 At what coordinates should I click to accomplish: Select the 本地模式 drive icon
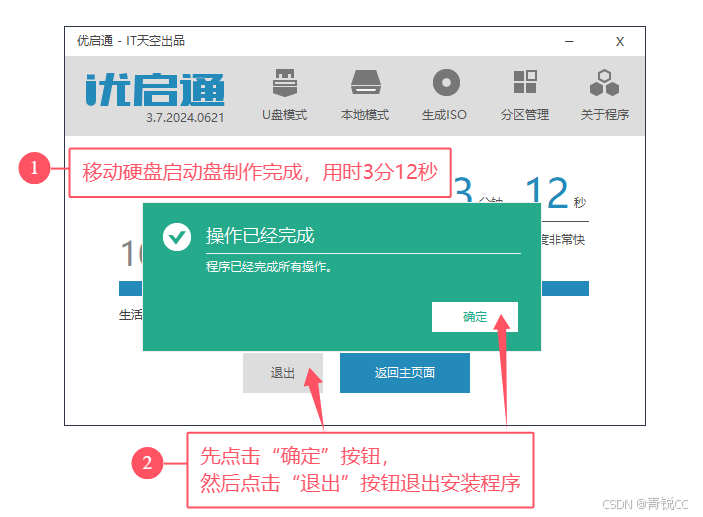365,83
